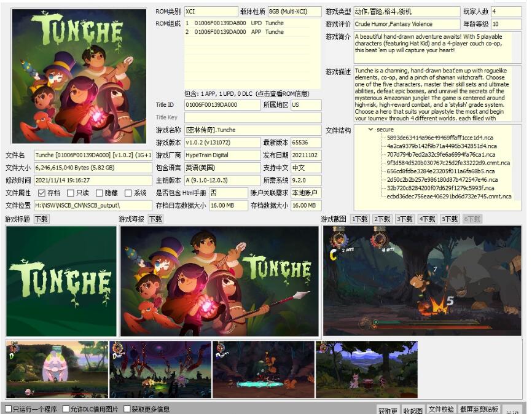Click the wide Tunche game poster image

(219, 281)
